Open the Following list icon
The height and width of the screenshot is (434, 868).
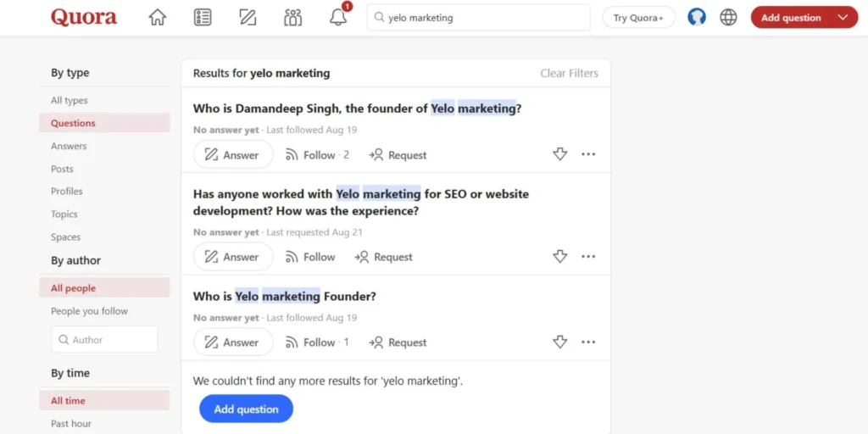203,18
